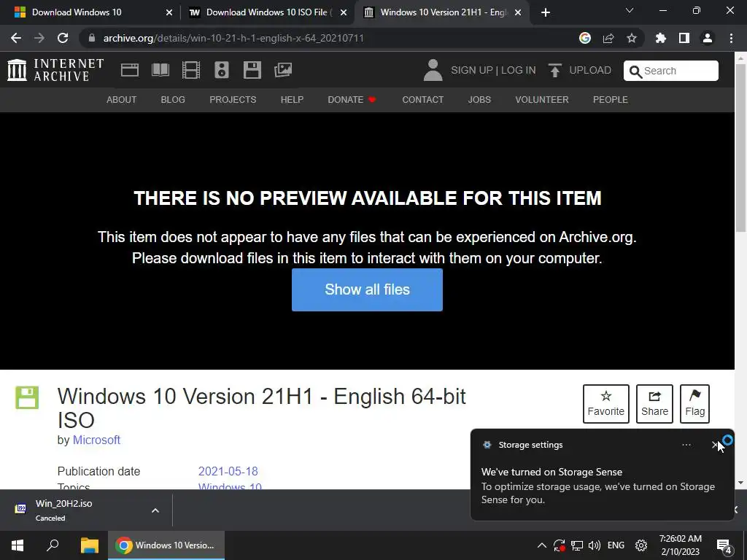Viewport: 747px width, 560px height.
Task: Open File Explorer from the taskbar
Action: [x=89, y=545]
